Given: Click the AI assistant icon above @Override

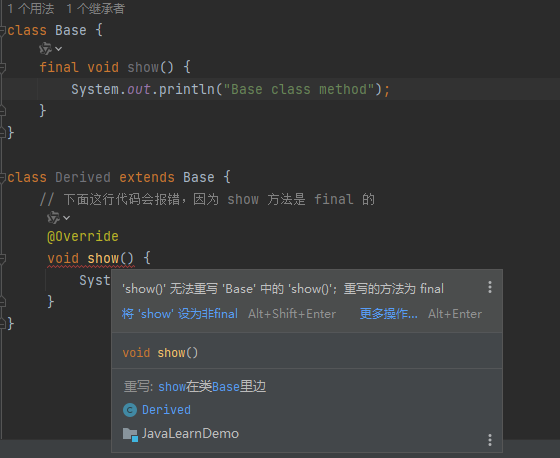Looking at the screenshot, I should [54, 217].
